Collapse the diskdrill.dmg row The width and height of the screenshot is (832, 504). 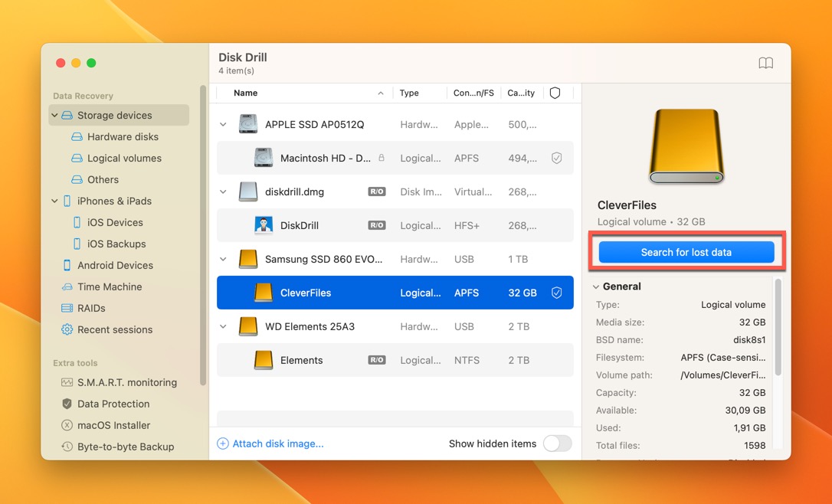tap(223, 191)
